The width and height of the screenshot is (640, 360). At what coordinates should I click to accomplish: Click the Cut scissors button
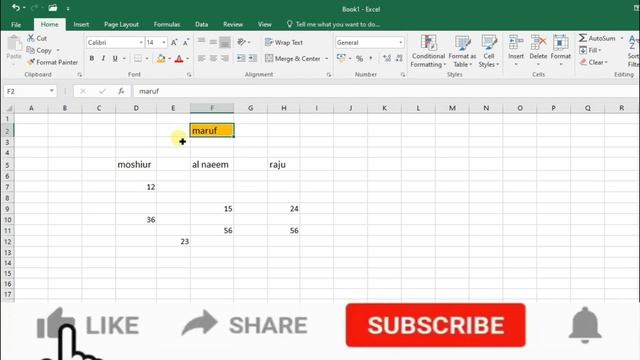[x=37, y=38]
